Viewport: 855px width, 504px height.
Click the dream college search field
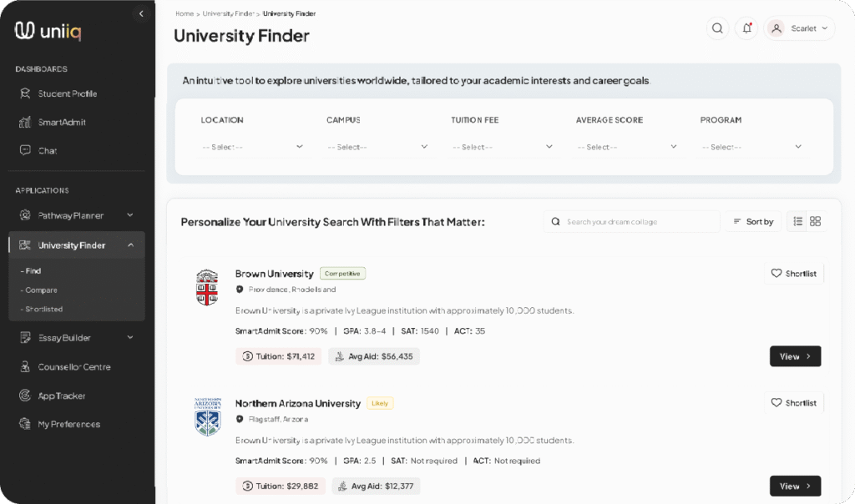(x=631, y=221)
